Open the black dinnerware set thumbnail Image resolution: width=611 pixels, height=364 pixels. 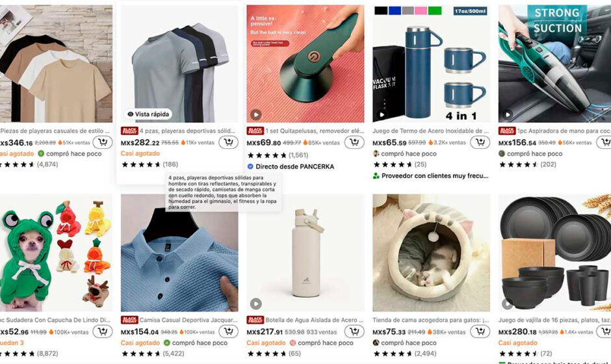point(554,253)
